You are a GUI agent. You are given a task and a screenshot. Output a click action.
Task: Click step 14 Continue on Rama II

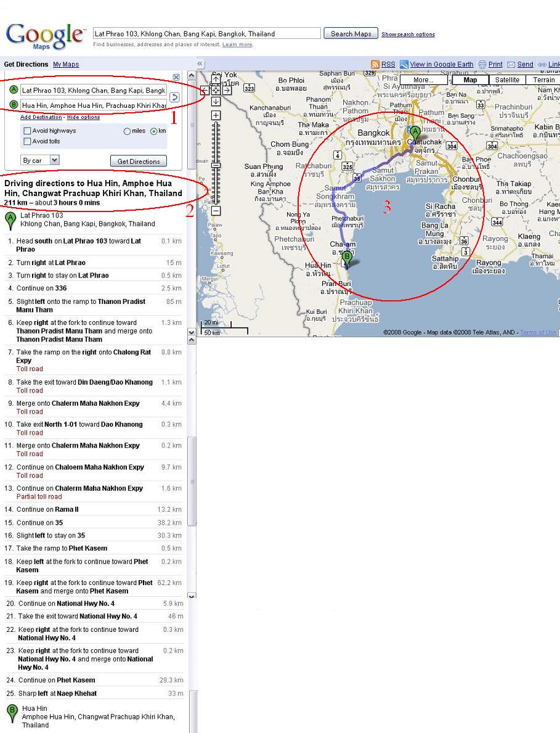pyautogui.click(x=93, y=510)
